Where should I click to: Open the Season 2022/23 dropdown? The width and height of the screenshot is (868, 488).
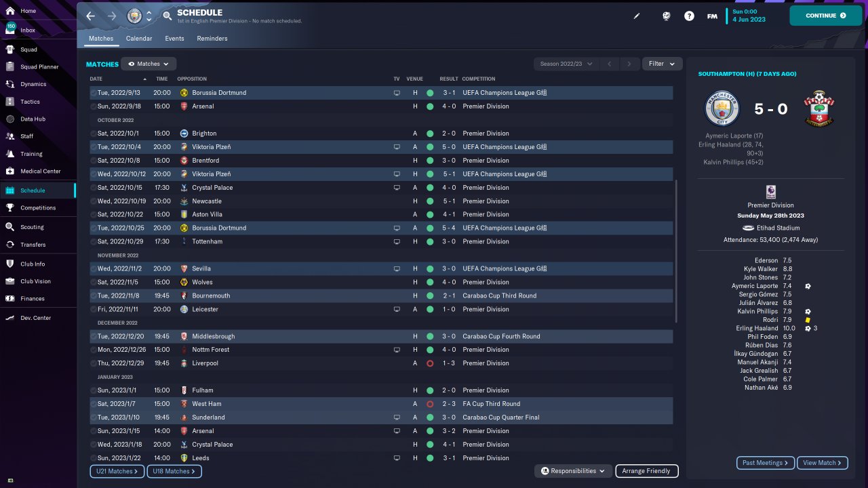[566, 64]
